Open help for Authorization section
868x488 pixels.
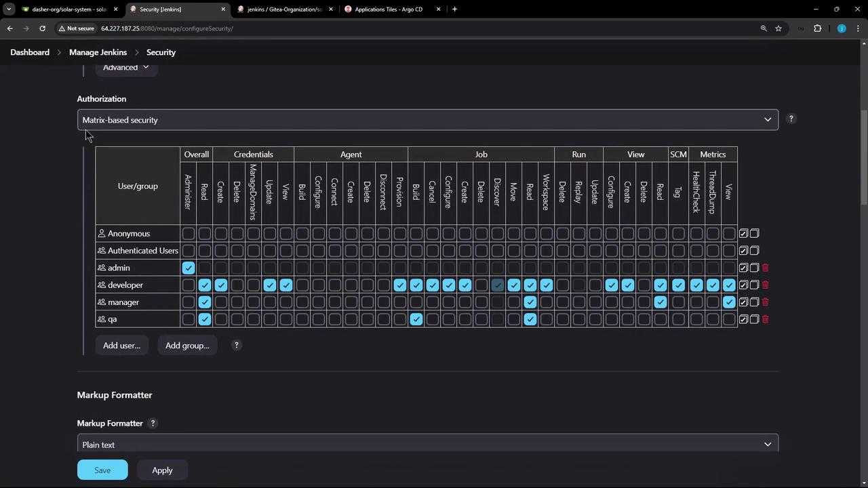point(791,119)
